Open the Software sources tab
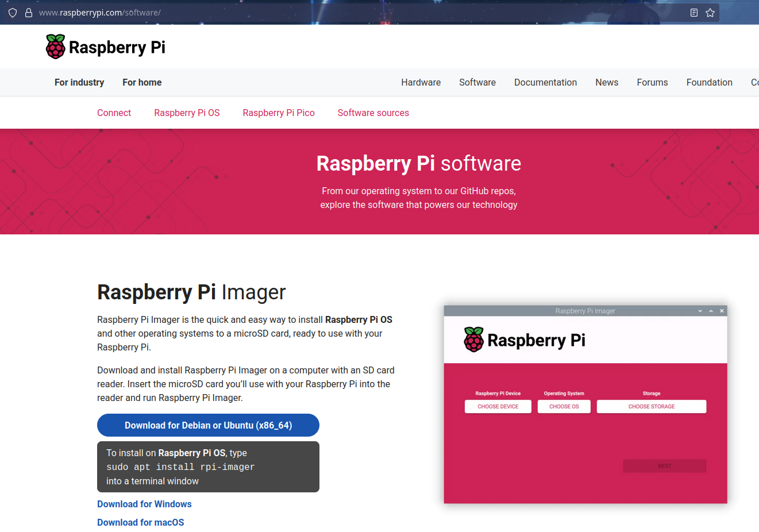 (373, 113)
